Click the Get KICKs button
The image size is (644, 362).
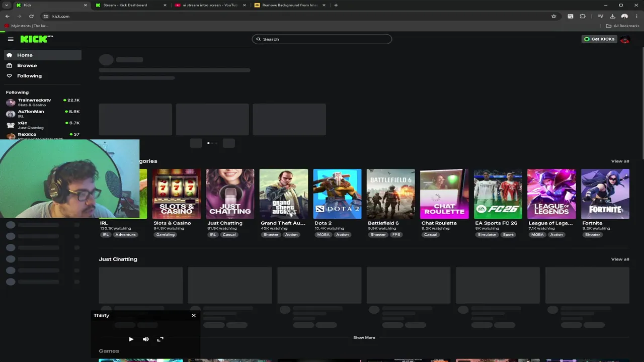coord(599,39)
